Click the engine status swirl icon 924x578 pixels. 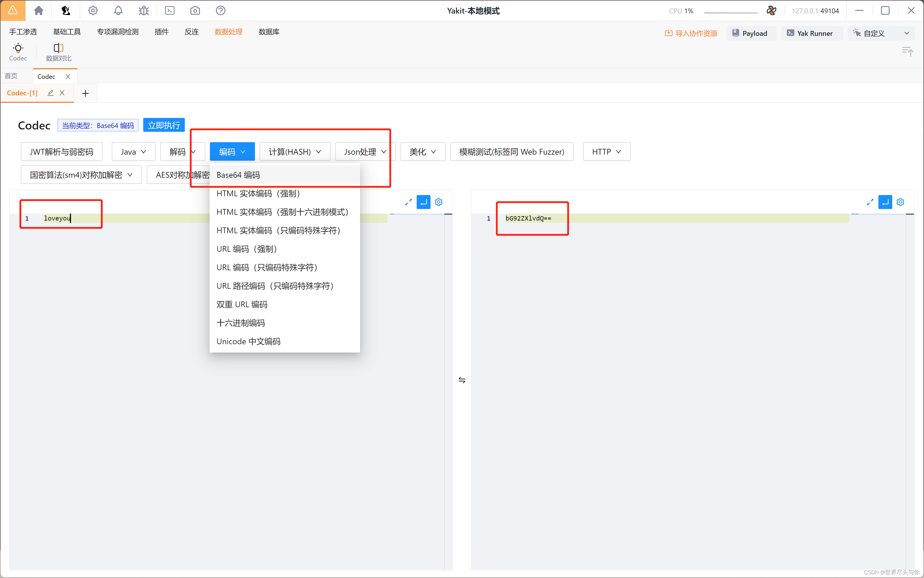771,11
